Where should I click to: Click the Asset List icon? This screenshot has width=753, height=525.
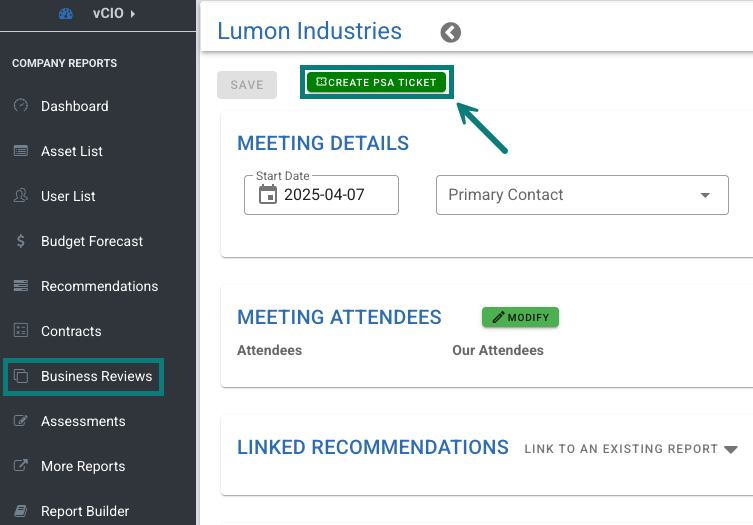click(x=21, y=151)
